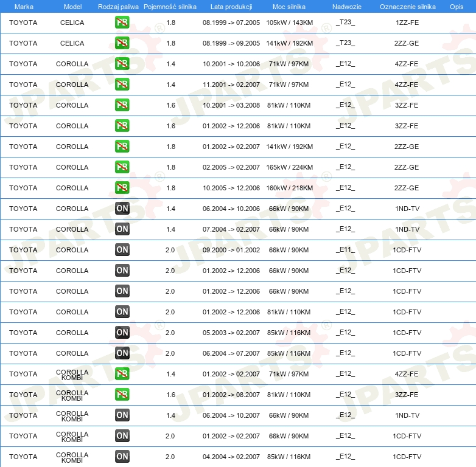Click the date range 11.2001 -> 02.2007
Image resolution: width=476 pixels, height=467 pixels.
(x=231, y=85)
